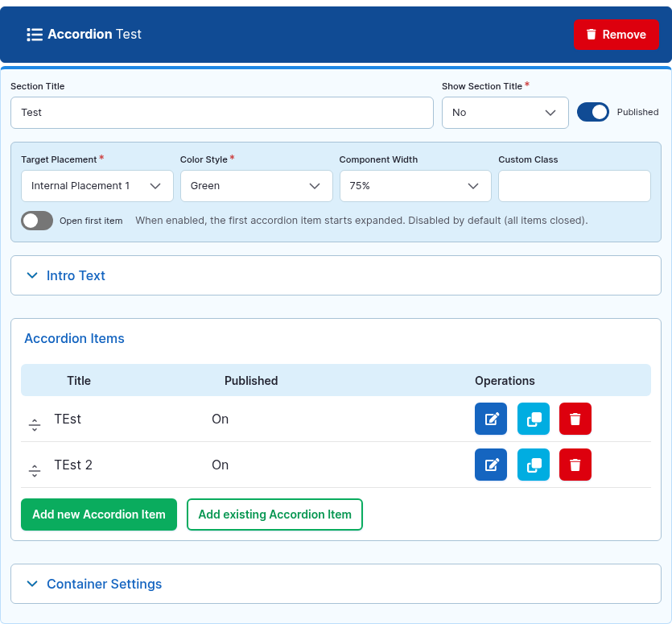Delete the TEst accordion item
Image resolution: width=672 pixels, height=624 pixels.
[x=575, y=419]
